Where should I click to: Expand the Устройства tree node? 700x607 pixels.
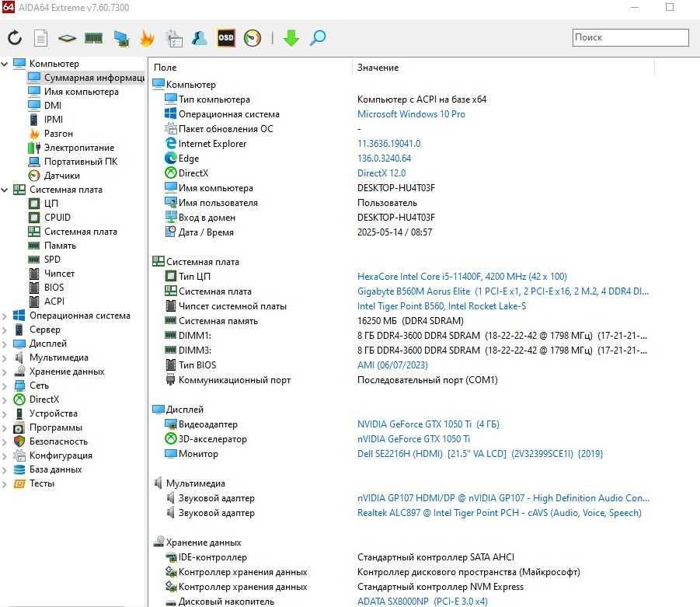tap(5, 413)
